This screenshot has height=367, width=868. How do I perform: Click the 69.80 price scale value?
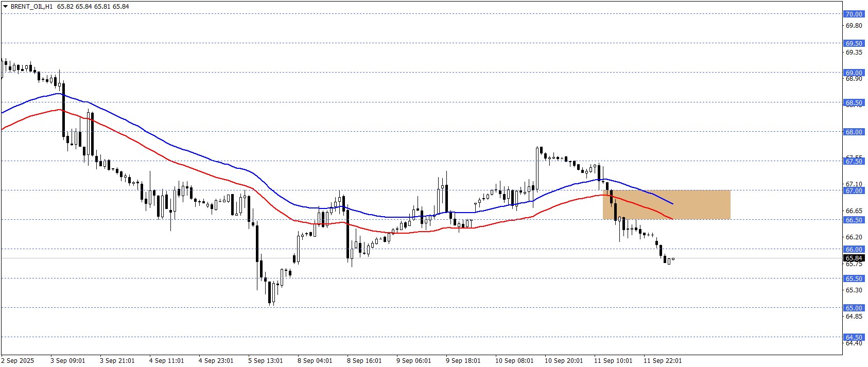[854, 26]
